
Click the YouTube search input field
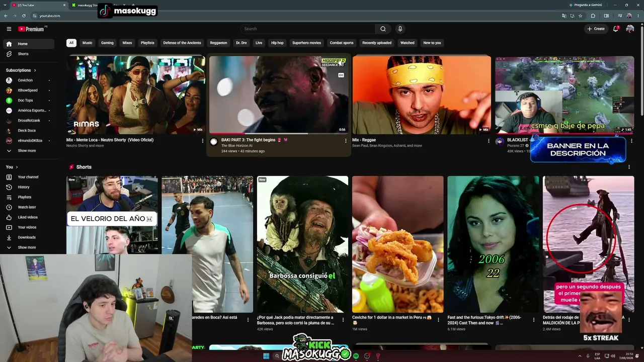(307, 29)
